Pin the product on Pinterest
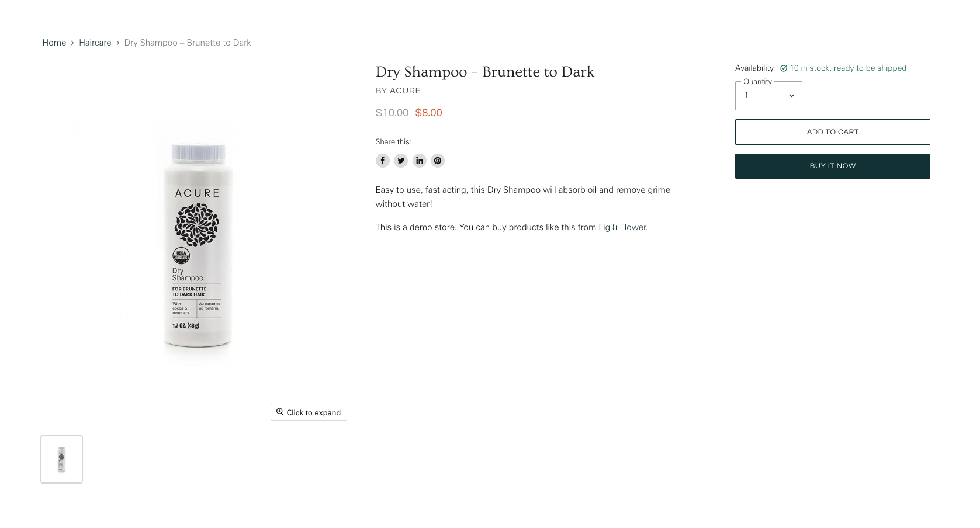Image resolution: width=980 pixels, height=528 pixels. coord(438,161)
